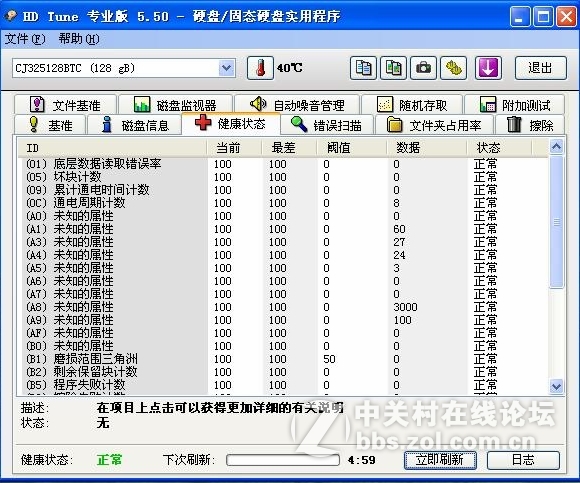
Task: Click the ID column header
Action: (112, 148)
